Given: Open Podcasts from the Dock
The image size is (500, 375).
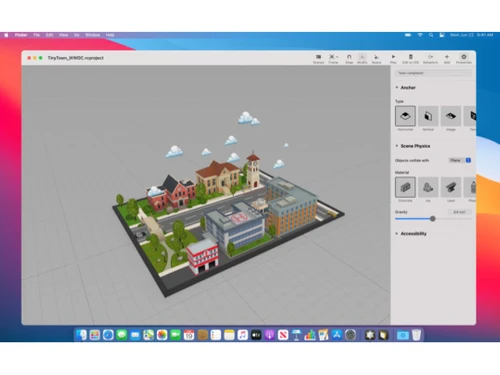Looking at the screenshot, I should click(269, 335).
